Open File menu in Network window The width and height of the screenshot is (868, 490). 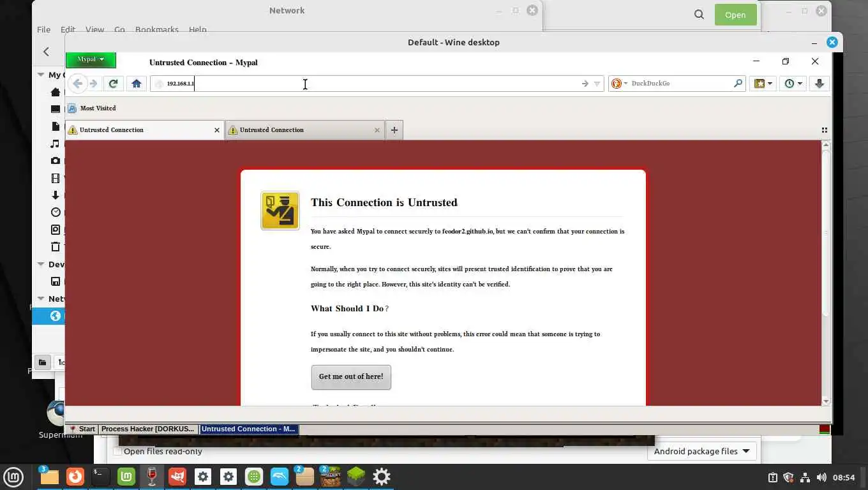(43, 29)
